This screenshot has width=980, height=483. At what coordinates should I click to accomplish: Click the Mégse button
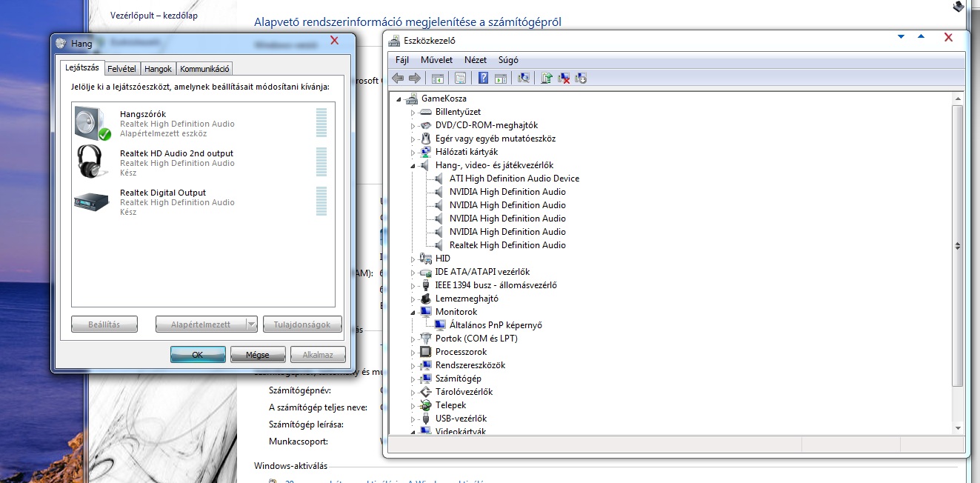point(258,355)
